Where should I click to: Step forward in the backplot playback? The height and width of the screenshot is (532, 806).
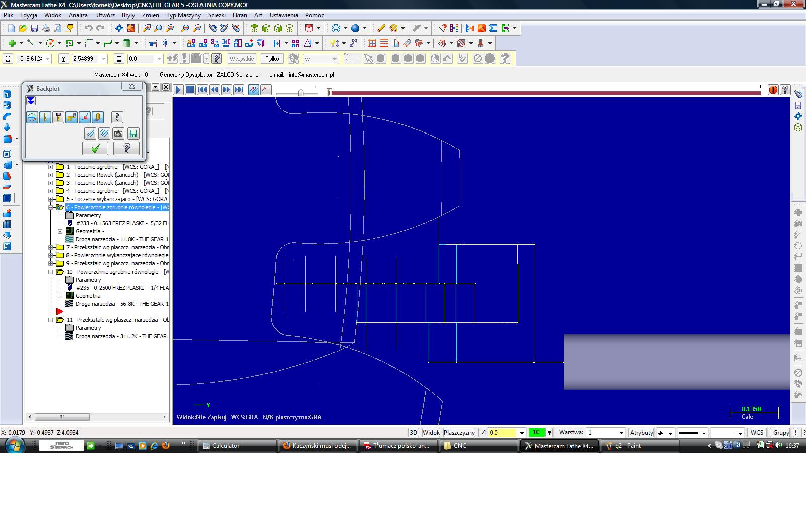point(227,90)
